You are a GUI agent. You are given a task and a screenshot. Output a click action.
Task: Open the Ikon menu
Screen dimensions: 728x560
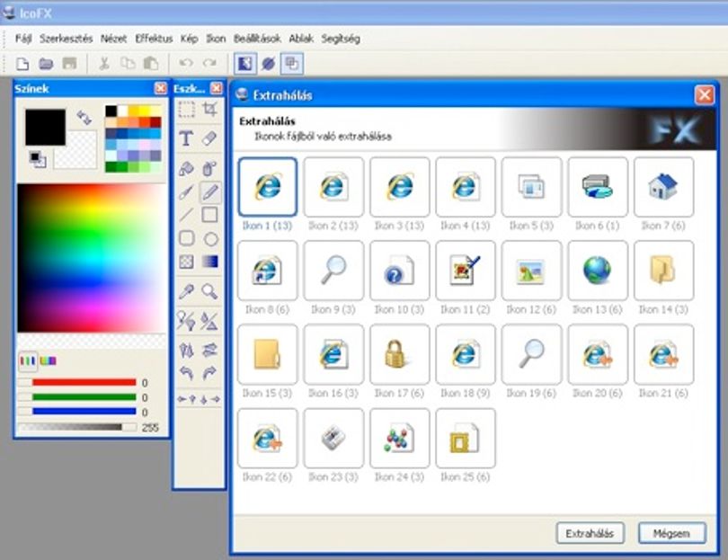coord(216,39)
